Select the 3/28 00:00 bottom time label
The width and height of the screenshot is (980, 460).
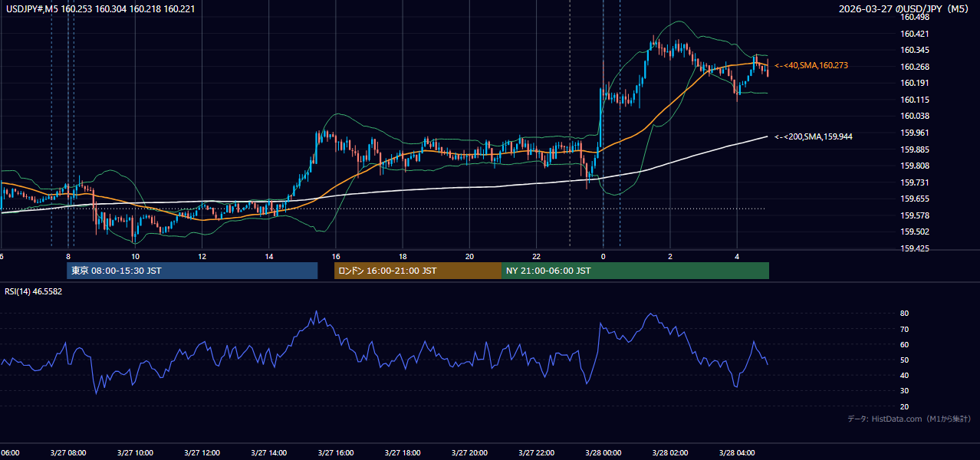[603, 452]
